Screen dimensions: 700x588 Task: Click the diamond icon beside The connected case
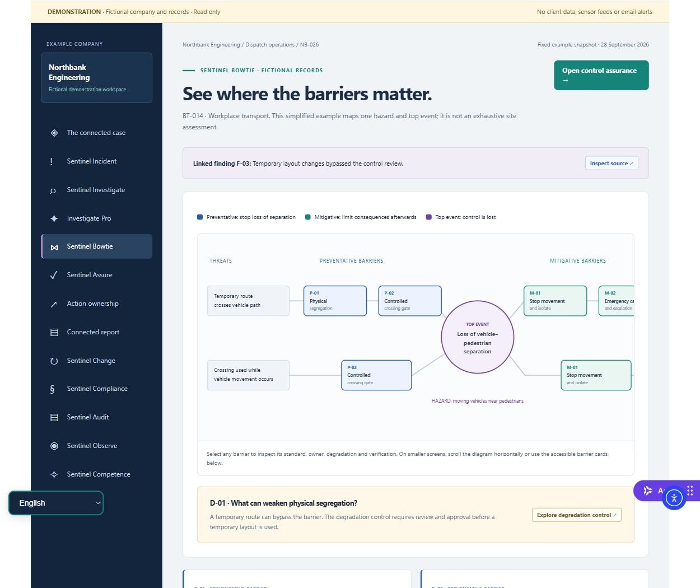point(54,133)
